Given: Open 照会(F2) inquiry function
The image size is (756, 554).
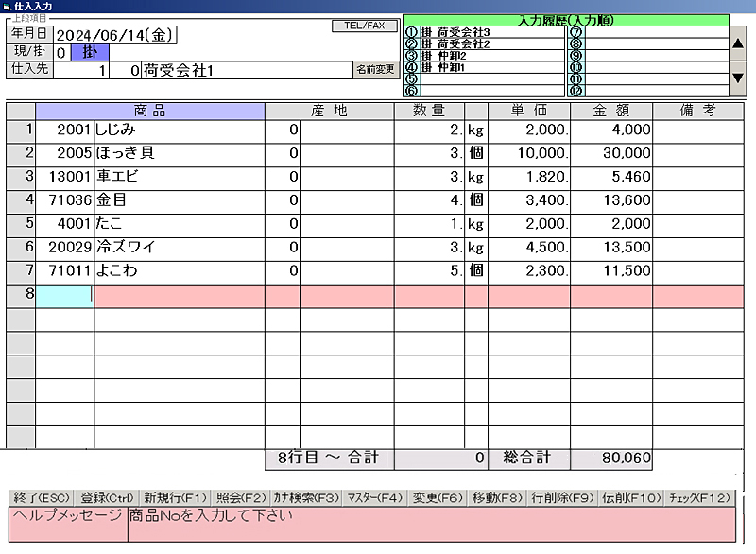Looking at the screenshot, I should pos(240,497).
